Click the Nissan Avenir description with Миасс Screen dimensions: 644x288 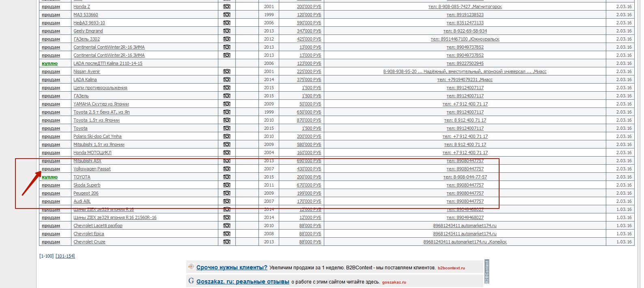[x=465, y=71]
